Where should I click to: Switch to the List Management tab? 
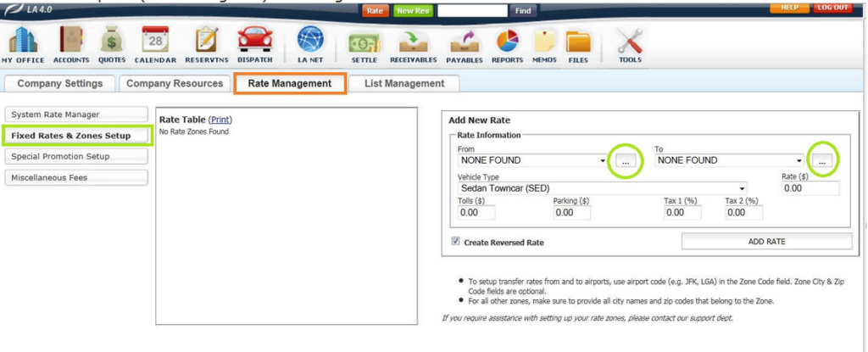403,83
